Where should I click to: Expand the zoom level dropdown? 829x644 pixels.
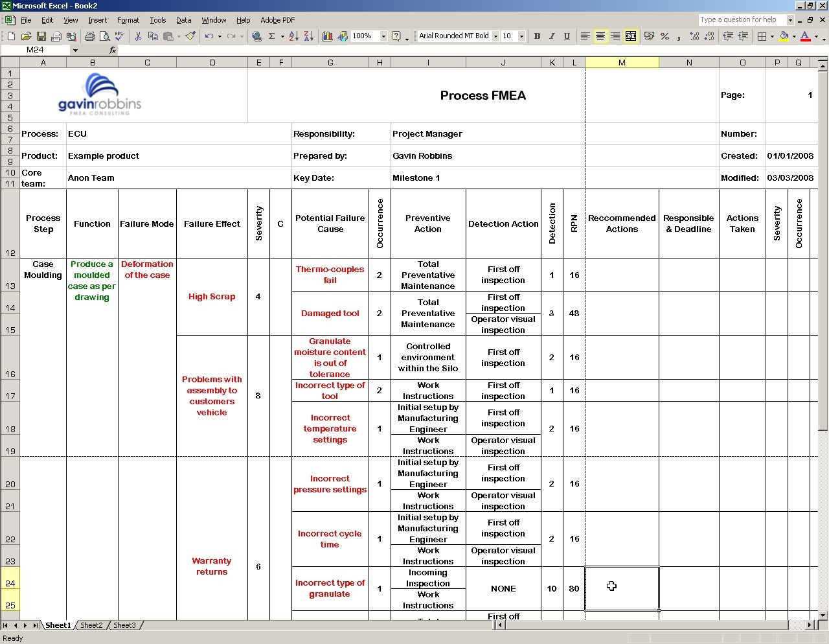pyautogui.click(x=384, y=36)
